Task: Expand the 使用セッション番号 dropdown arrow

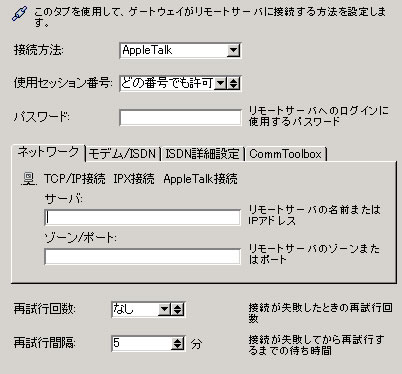Action: click(220, 83)
